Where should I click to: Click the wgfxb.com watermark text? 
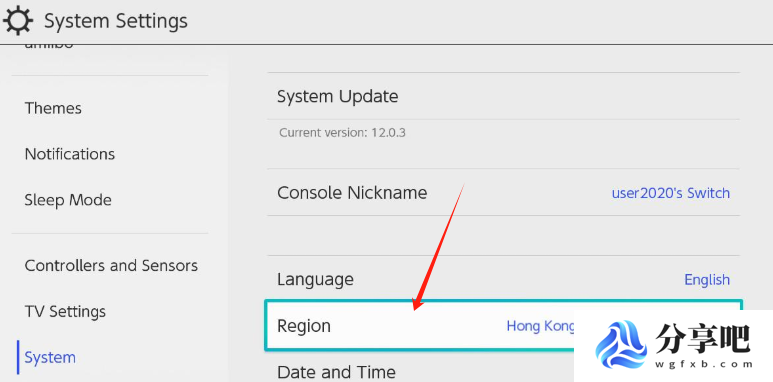pos(704,365)
